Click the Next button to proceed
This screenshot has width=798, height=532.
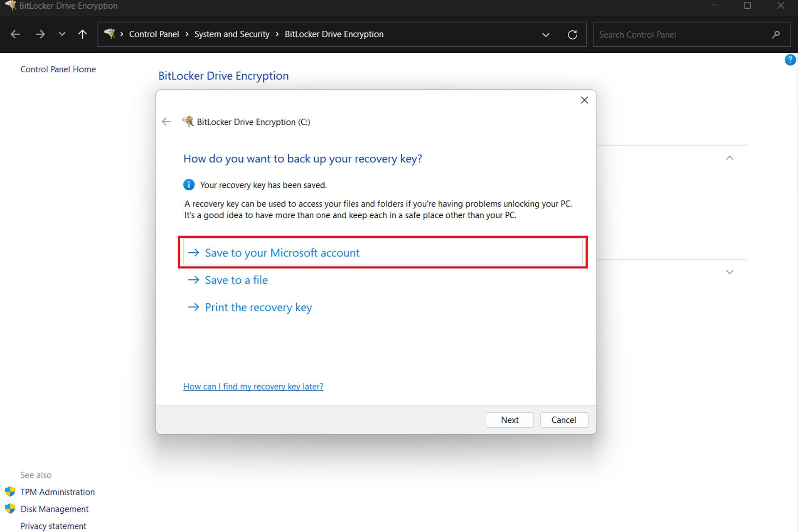click(509, 420)
